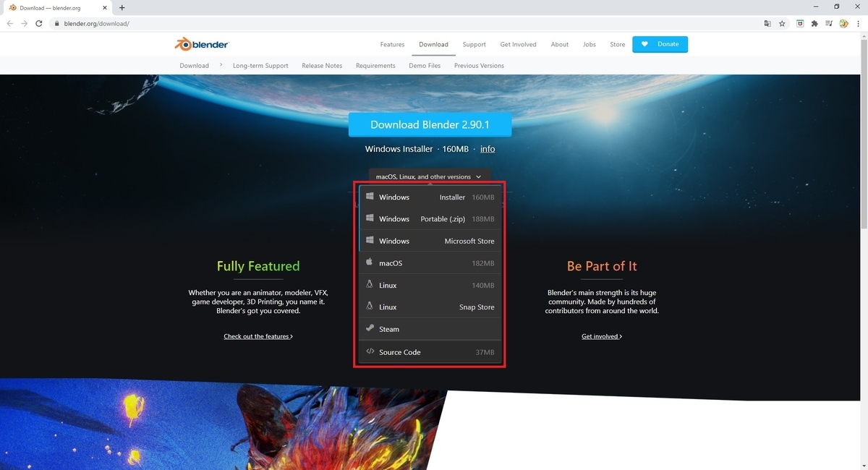Click penguin icon in Linux Snap Store row

click(370, 307)
